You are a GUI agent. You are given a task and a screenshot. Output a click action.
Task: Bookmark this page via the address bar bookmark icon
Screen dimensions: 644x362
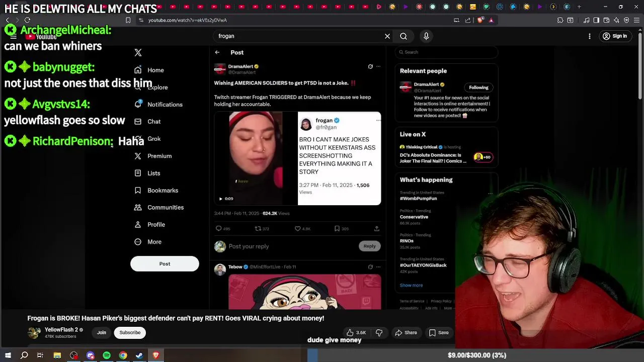[x=128, y=20]
